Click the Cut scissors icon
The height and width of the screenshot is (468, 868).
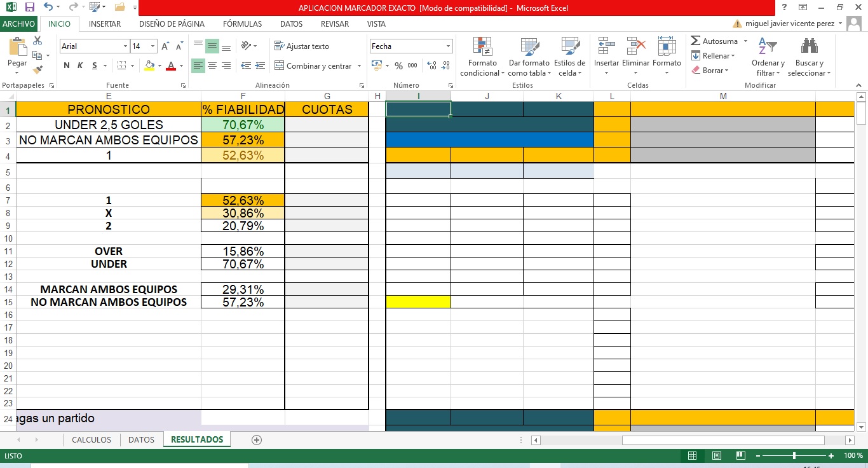pyautogui.click(x=37, y=41)
